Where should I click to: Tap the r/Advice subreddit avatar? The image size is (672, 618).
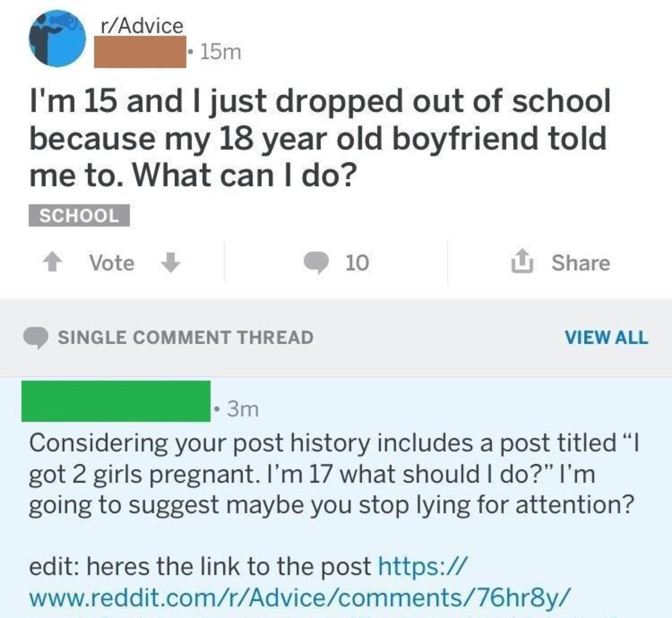[x=57, y=39]
